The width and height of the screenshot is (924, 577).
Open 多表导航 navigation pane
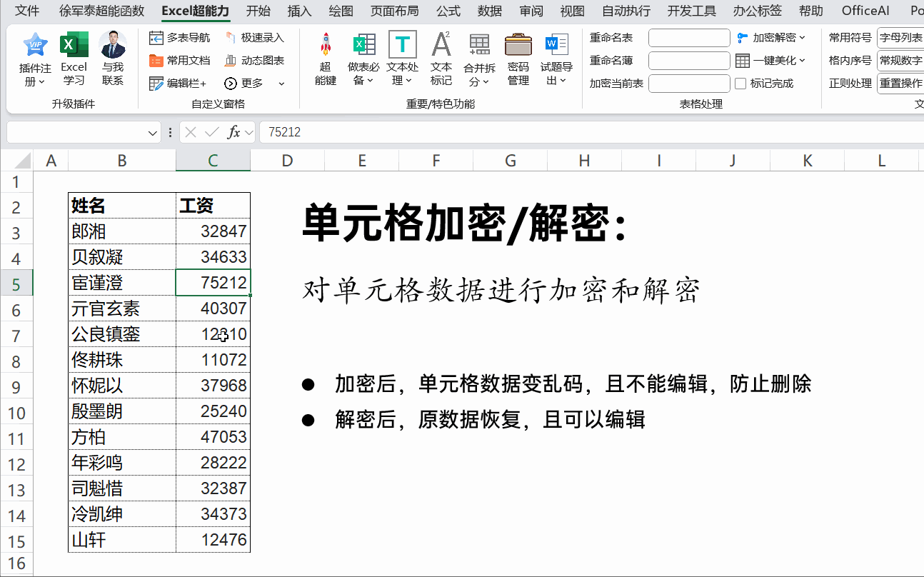179,37
